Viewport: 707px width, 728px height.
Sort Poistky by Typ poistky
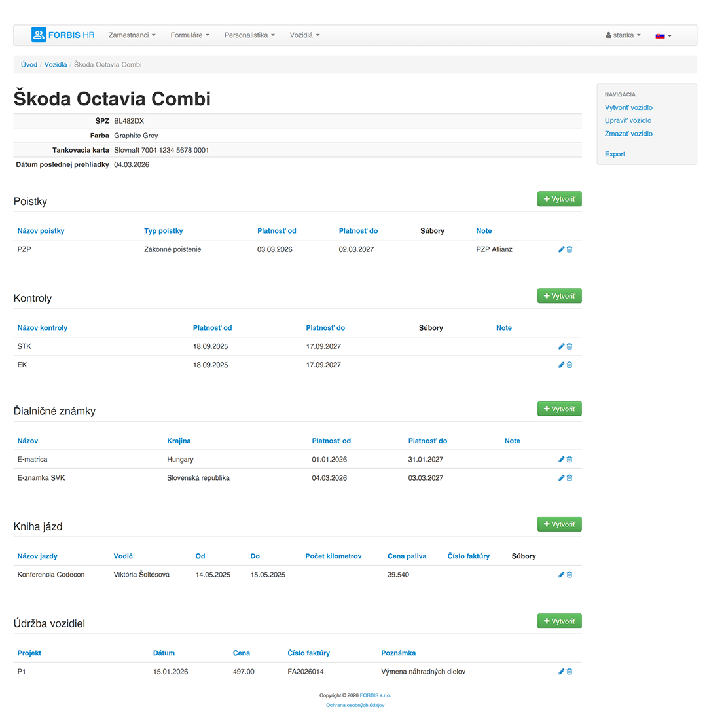tap(164, 231)
